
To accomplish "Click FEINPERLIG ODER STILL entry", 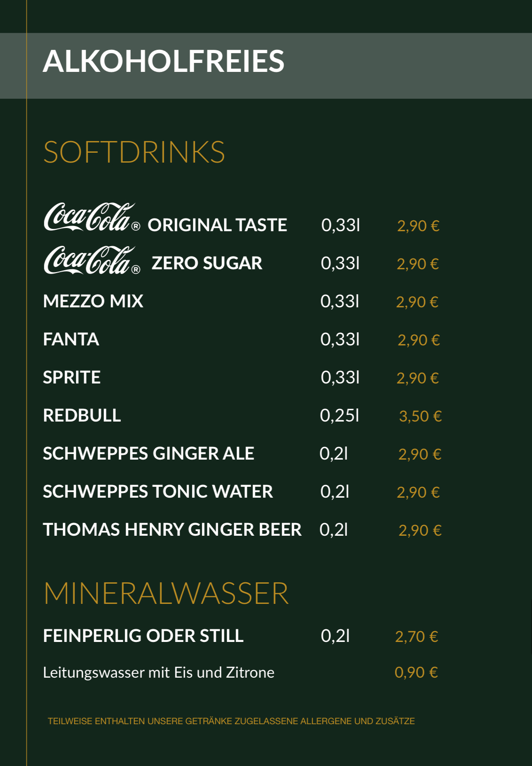I will (x=143, y=636).
